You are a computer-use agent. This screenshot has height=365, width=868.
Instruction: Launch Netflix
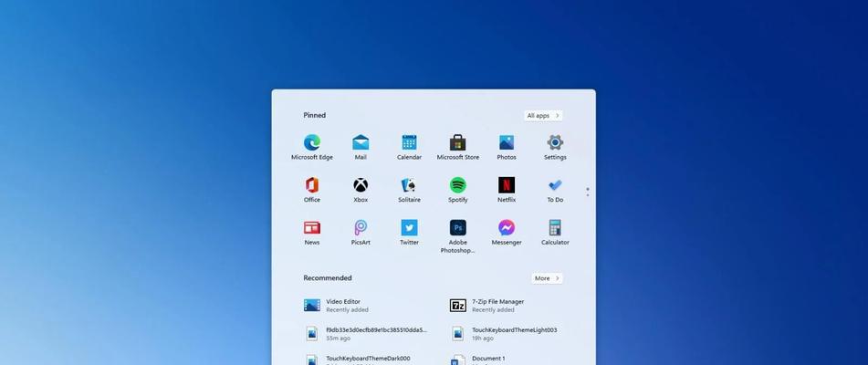pos(507,190)
